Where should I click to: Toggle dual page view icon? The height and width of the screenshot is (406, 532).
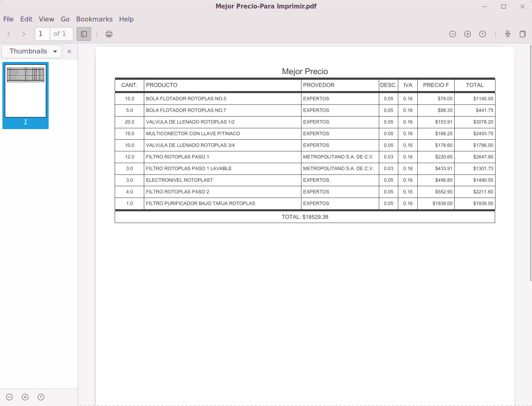(x=523, y=34)
